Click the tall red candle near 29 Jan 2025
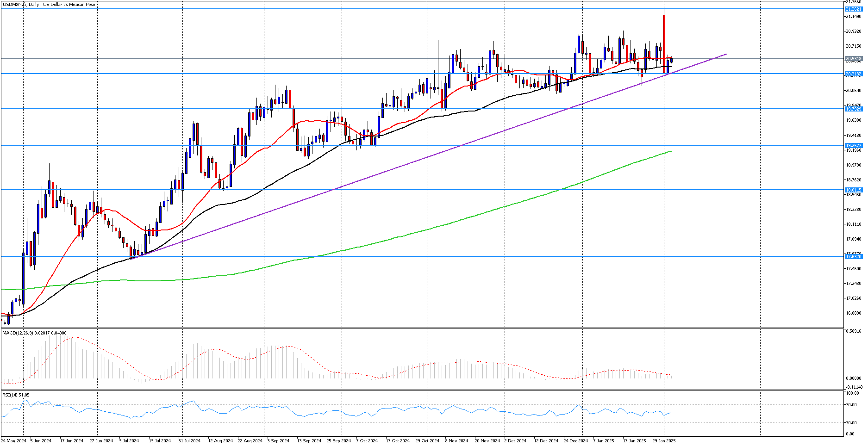The height and width of the screenshot is (446, 868). 664,42
